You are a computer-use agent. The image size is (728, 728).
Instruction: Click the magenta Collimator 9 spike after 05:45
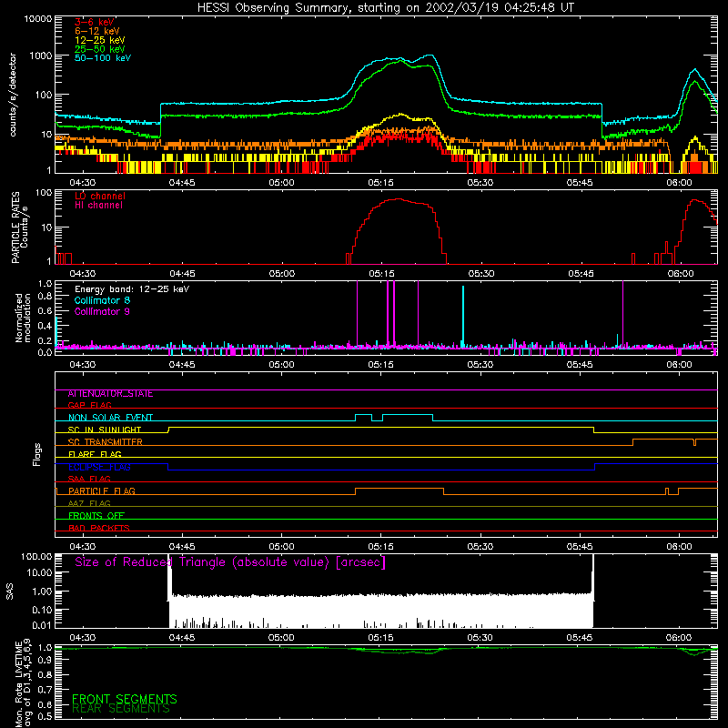(622, 313)
